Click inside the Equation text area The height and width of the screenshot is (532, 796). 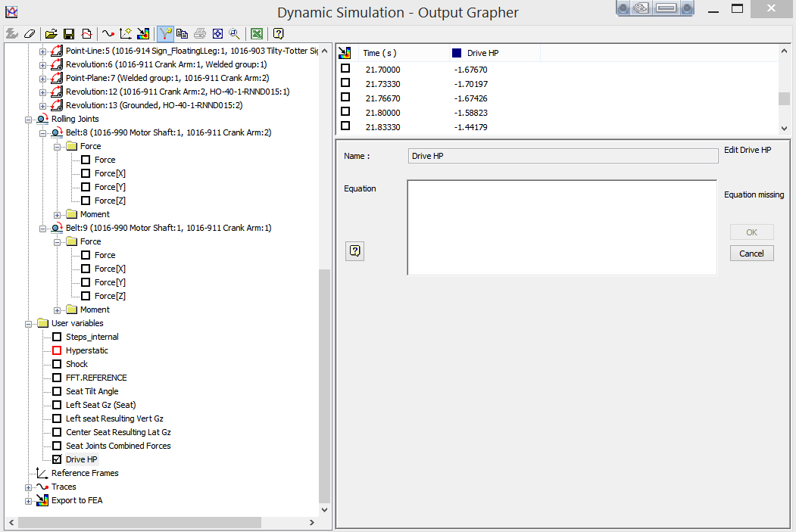pyautogui.click(x=562, y=228)
